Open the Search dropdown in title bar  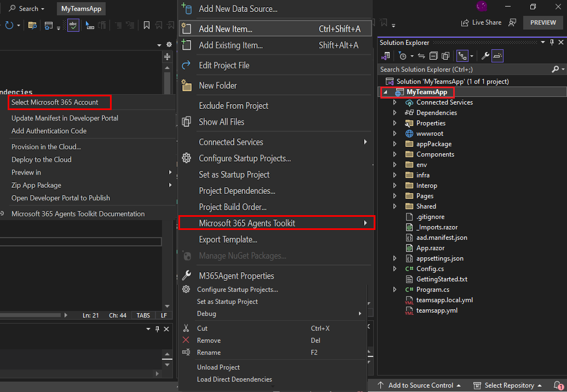pyautogui.click(x=27, y=9)
